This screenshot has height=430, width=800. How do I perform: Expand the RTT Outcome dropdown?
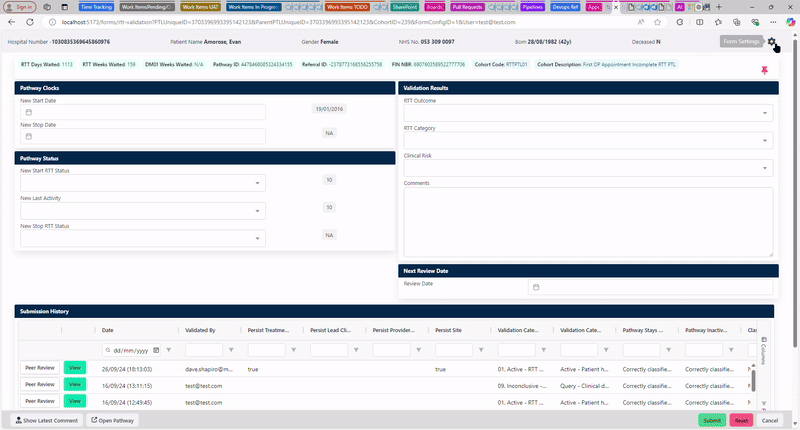[765, 114]
